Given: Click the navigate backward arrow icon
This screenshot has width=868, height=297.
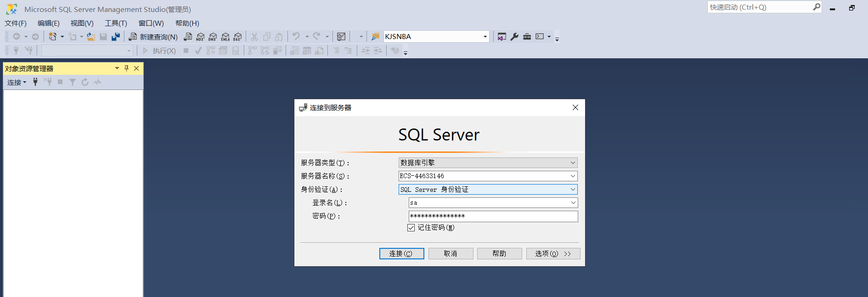Looking at the screenshot, I should coord(17,37).
